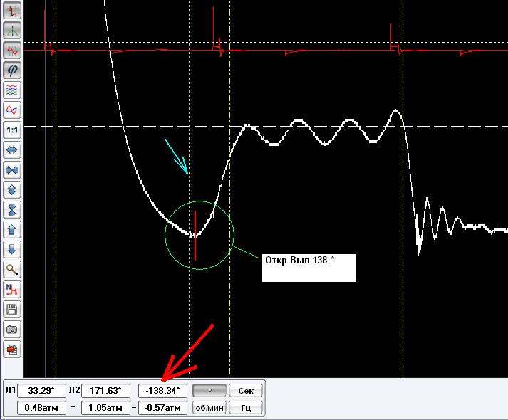Stretch the waveform horizontally with the outward arrows icon
508x420 pixels.
click(x=12, y=150)
